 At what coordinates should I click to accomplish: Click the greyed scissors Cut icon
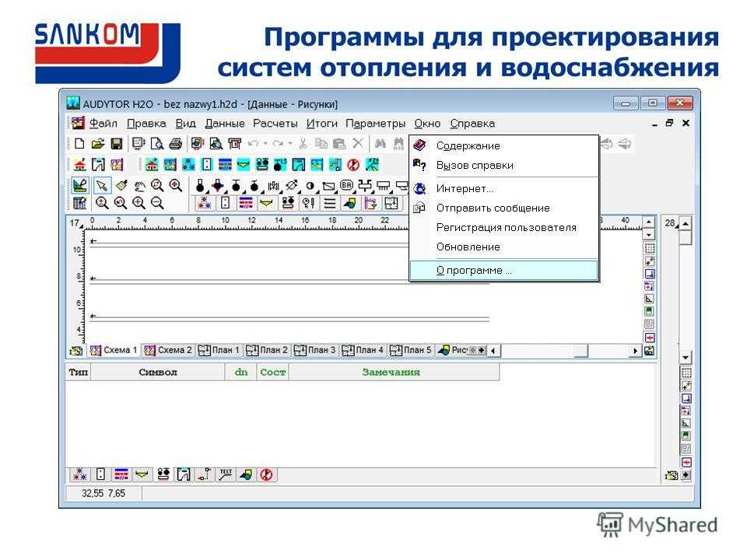click(303, 143)
